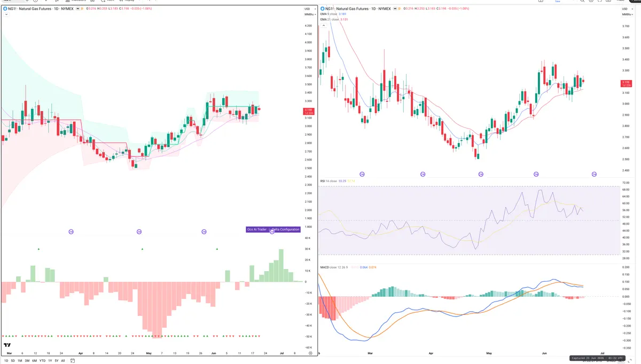641x364 pixels.
Task: Select the 3M date range
Action: click(x=27, y=361)
